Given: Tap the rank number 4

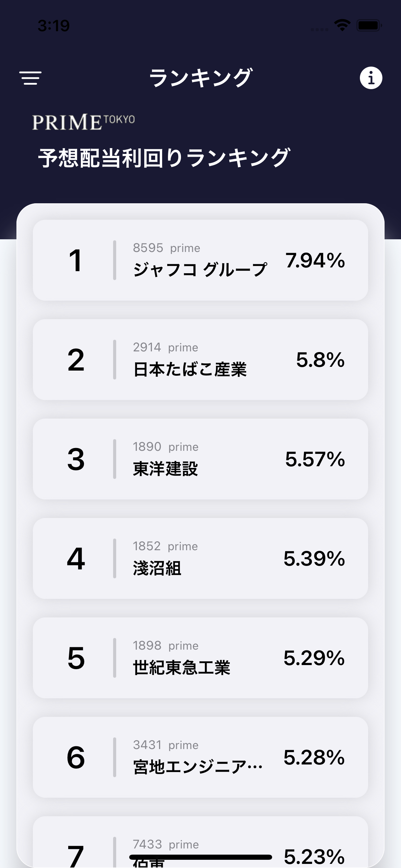Looking at the screenshot, I should tap(76, 558).
